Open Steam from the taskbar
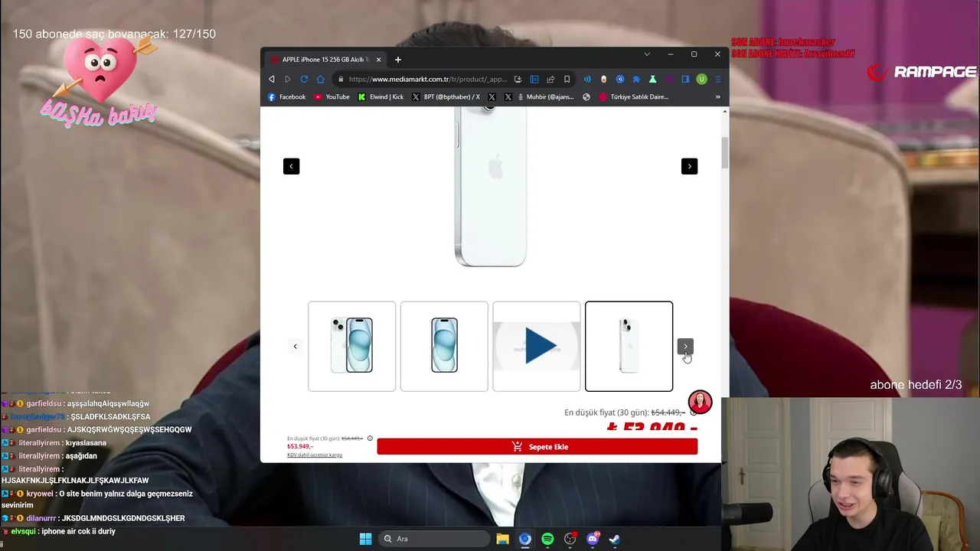980x551 pixels. (615, 539)
